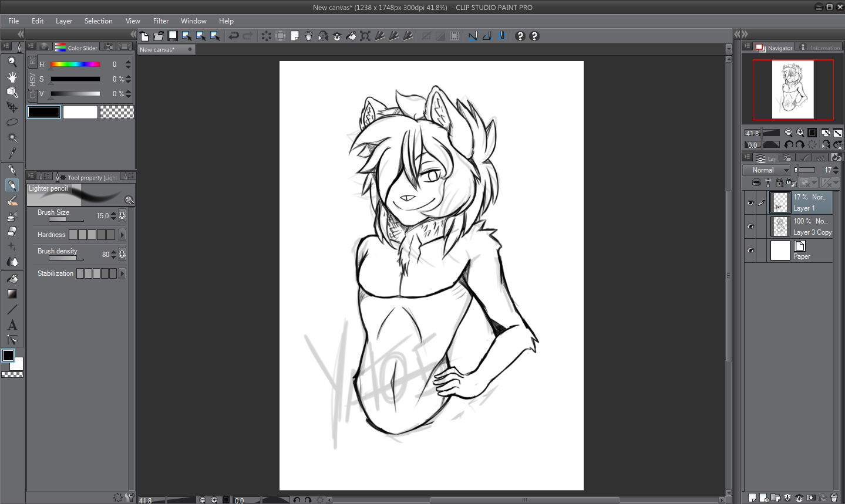The width and height of the screenshot is (845, 504).
Task: Select the New canvas* document tab
Action: click(166, 50)
